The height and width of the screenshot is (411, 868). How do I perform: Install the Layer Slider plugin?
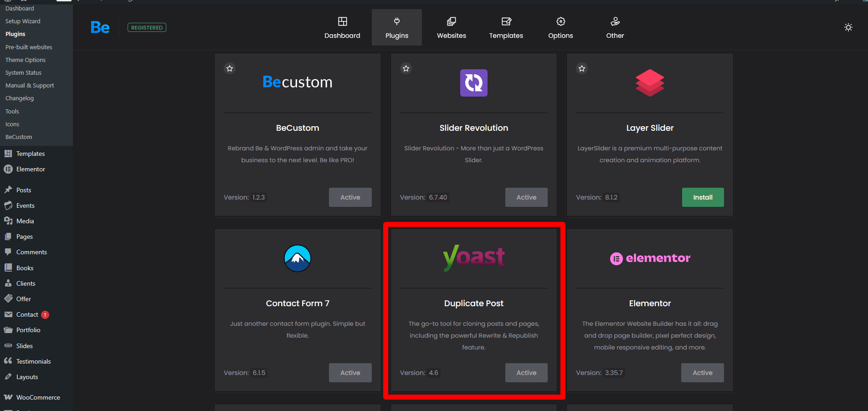coord(703,197)
